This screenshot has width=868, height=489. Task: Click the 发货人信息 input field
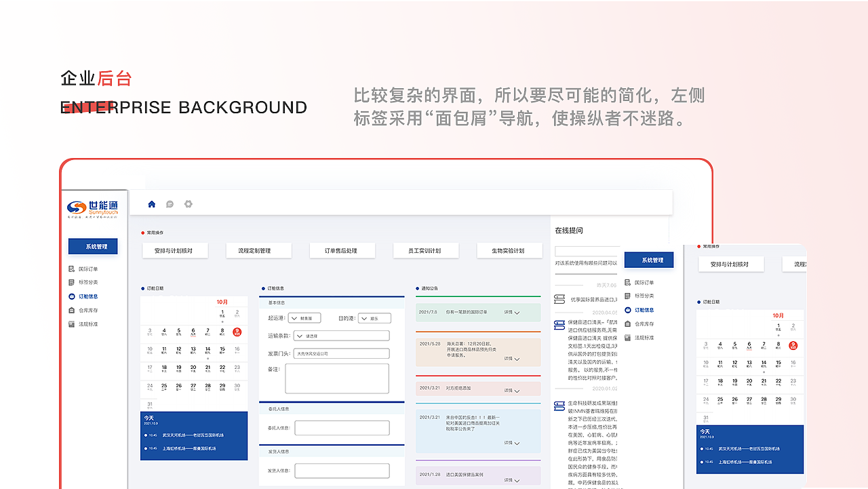coord(342,471)
